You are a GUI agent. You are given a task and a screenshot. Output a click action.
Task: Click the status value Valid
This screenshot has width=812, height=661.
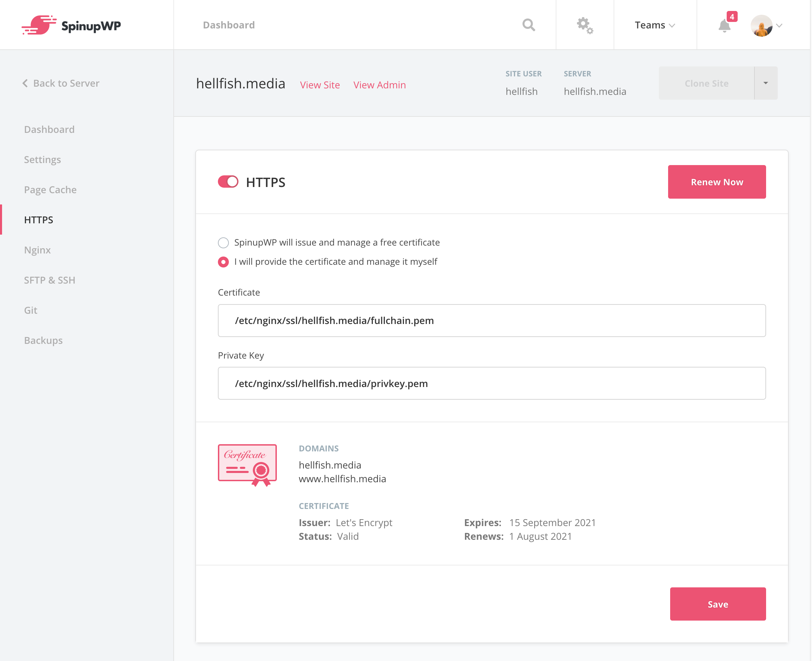click(x=348, y=536)
